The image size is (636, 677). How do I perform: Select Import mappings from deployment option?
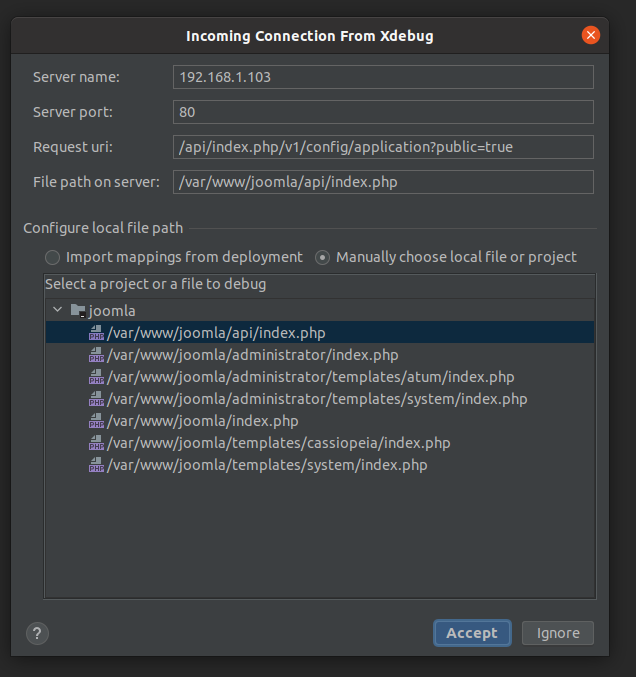(53, 257)
